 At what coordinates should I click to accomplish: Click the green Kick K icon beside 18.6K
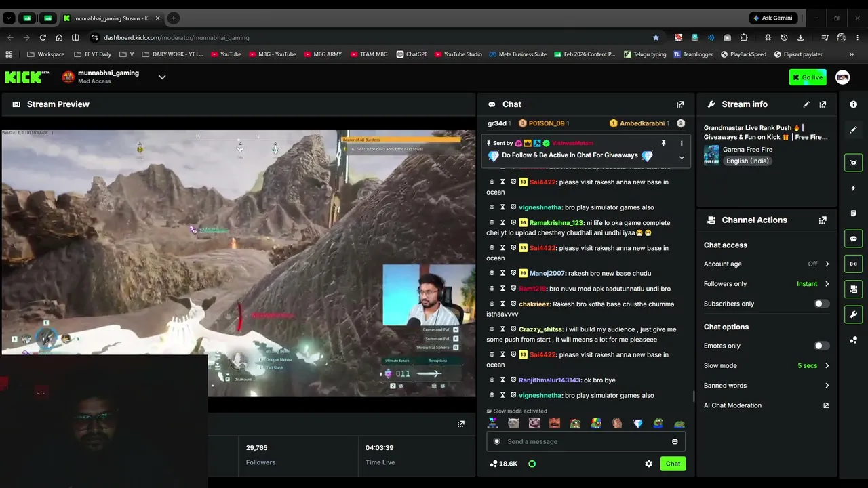[532, 464]
